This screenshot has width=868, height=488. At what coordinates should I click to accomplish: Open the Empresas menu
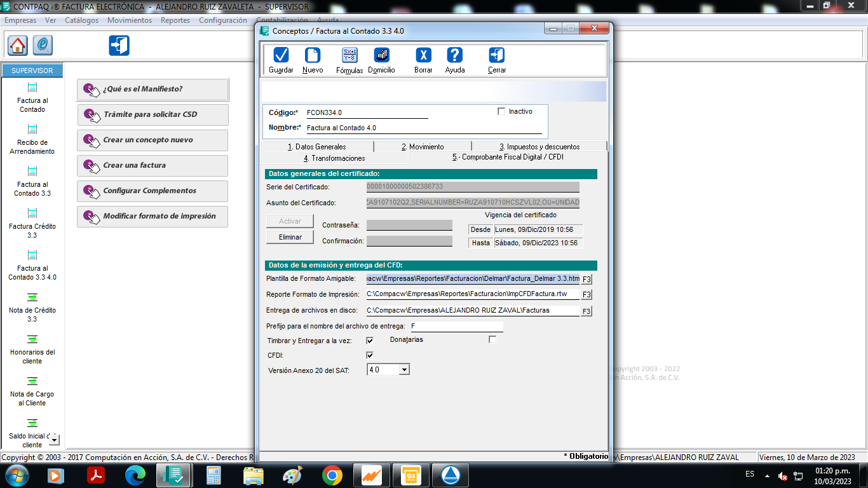coord(20,20)
